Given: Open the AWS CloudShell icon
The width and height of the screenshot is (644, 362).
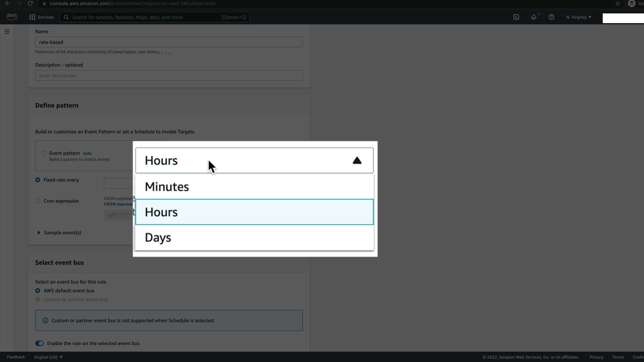Looking at the screenshot, I should coord(516,17).
